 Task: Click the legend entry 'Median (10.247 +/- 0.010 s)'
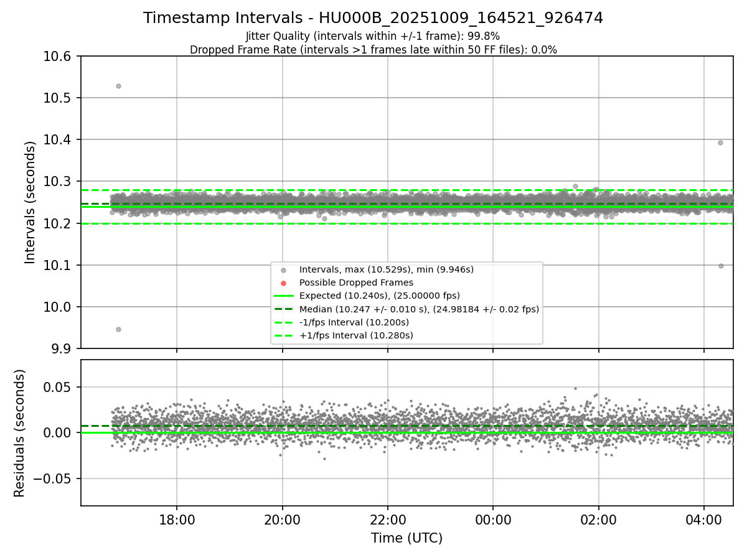[420, 309]
